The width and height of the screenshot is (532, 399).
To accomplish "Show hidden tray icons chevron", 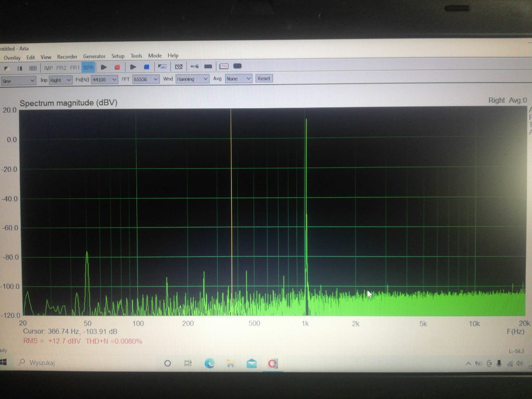I will (468, 364).
